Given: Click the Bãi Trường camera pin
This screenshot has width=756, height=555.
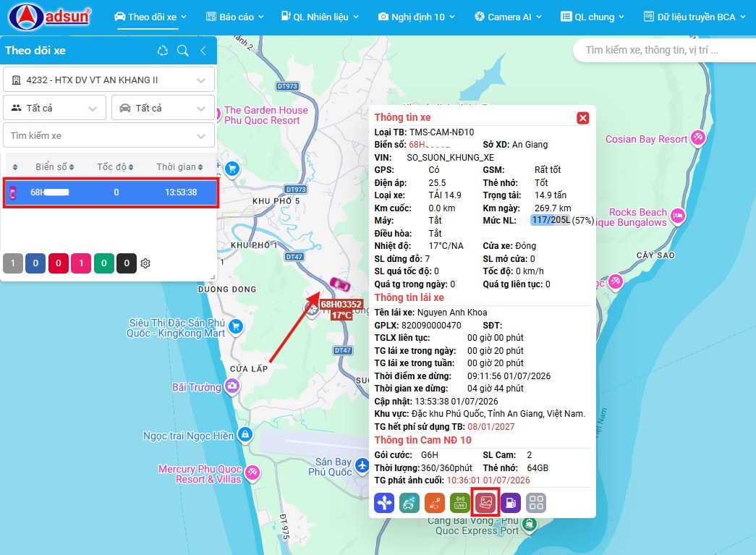Looking at the screenshot, I should click(x=232, y=386).
